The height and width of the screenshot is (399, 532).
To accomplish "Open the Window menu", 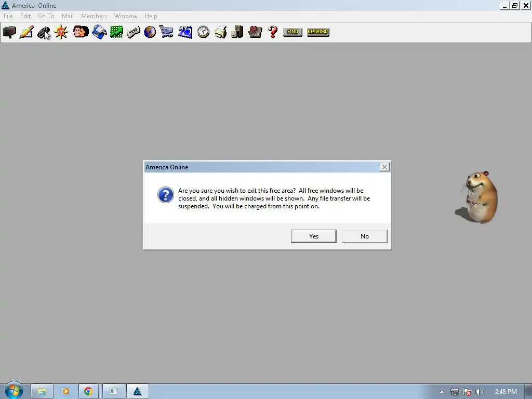I will (126, 16).
